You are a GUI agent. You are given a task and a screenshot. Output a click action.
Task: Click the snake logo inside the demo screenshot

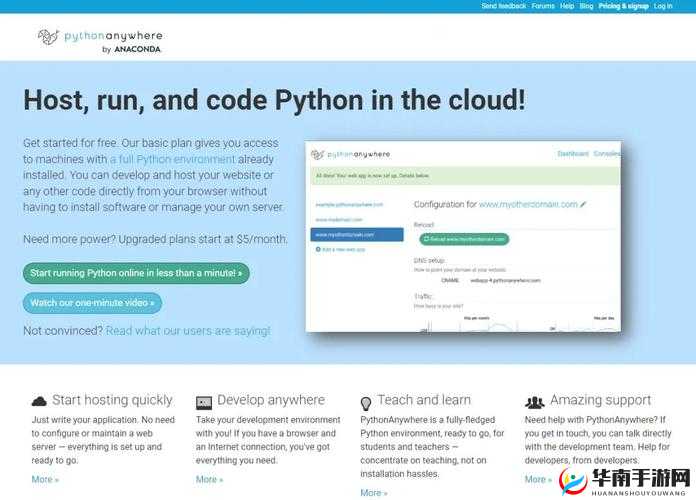pos(317,155)
